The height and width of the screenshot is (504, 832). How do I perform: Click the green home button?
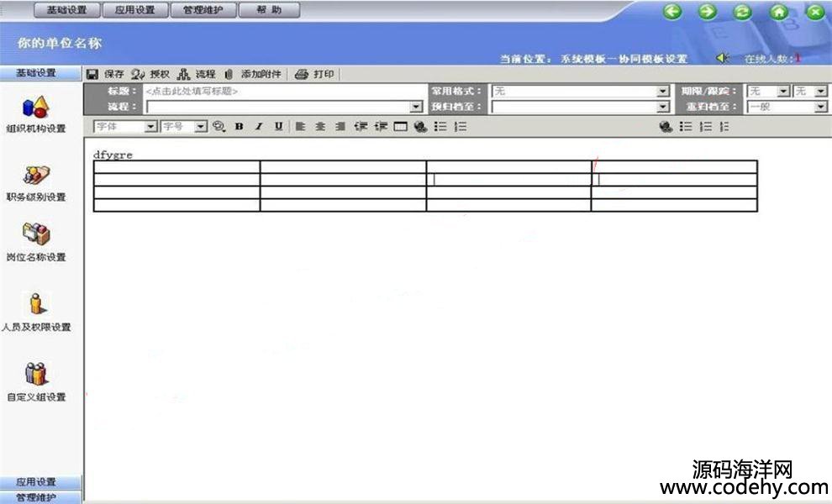pos(779,12)
